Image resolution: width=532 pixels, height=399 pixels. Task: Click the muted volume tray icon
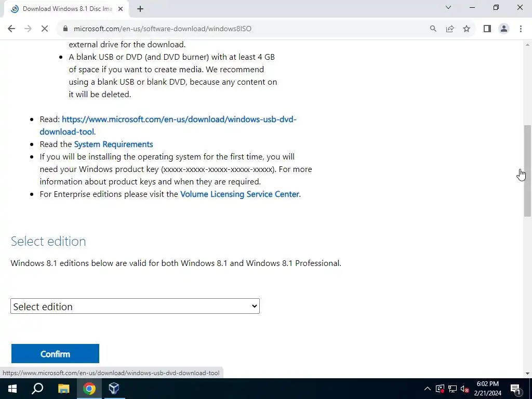point(465,389)
